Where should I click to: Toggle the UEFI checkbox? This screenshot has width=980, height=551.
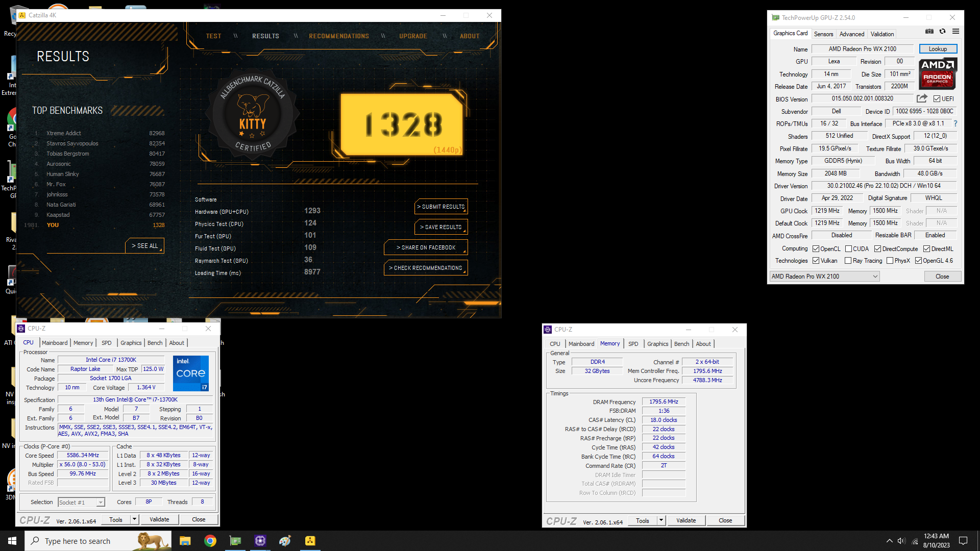(x=937, y=99)
